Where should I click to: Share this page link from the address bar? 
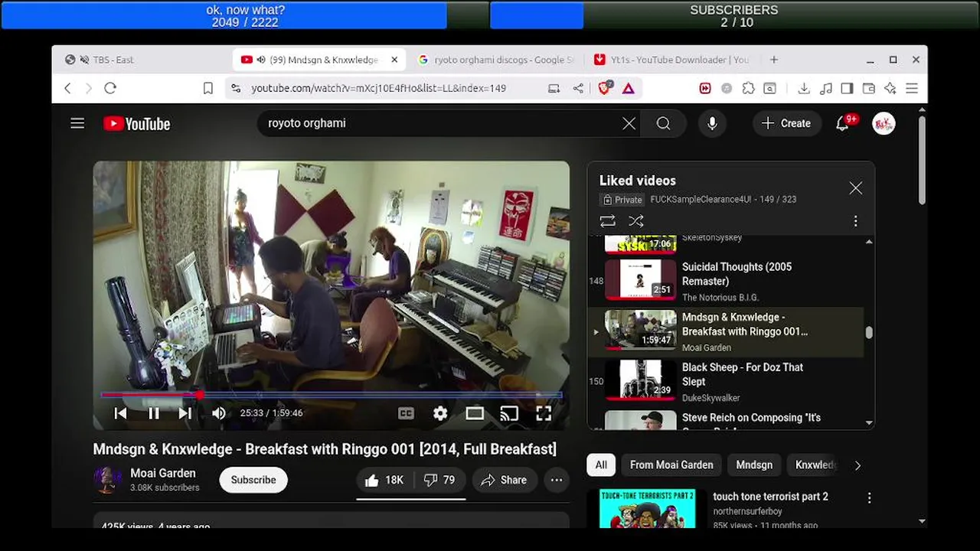[578, 89]
